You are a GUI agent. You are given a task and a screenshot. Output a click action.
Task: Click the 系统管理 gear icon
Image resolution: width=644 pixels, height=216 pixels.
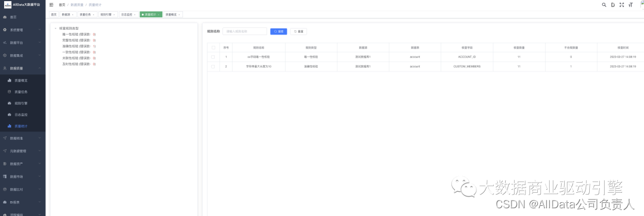pyautogui.click(x=5, y=30)
